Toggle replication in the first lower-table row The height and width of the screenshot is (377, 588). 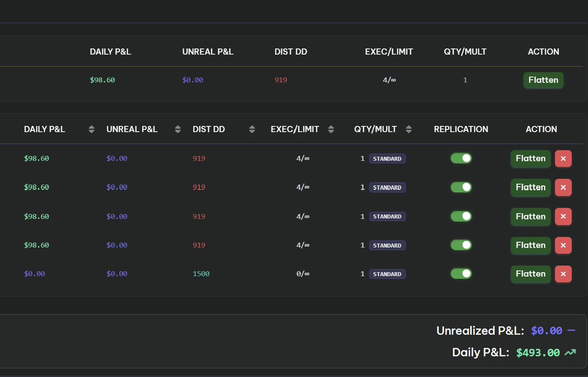pyautogui.click(x=461, y=158)
